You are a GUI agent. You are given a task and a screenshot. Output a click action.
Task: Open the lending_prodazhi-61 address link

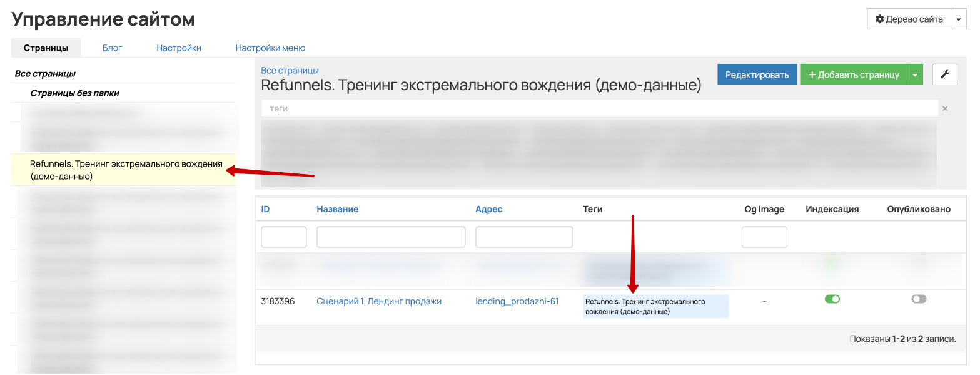pos(517,301)
